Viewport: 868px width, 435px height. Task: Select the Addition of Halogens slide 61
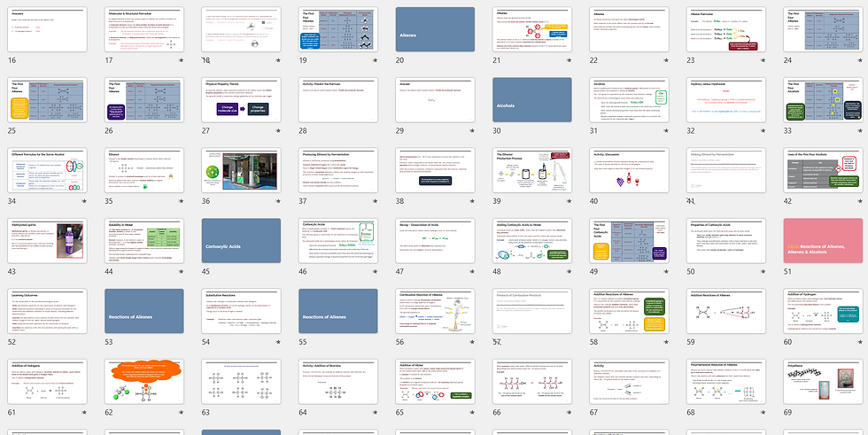[47, 381]
